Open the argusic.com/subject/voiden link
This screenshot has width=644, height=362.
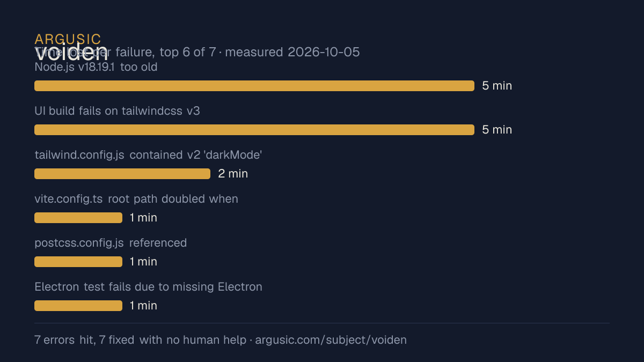331,340
